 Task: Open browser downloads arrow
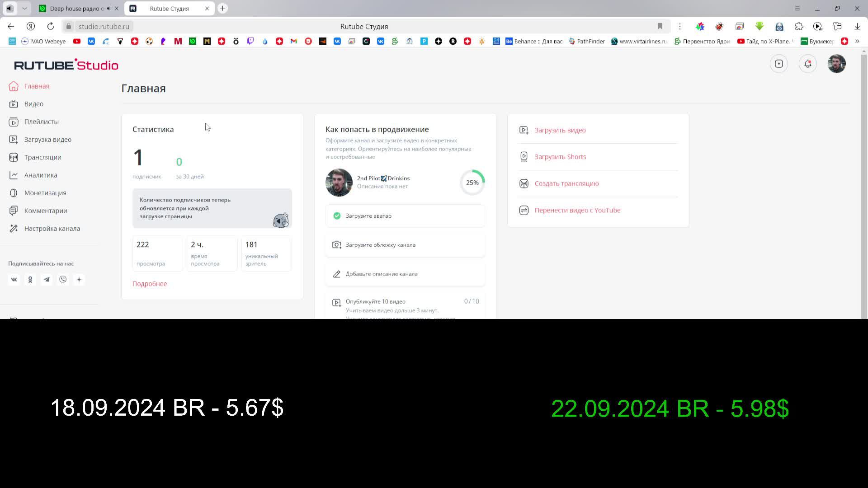tap(857, 26)
